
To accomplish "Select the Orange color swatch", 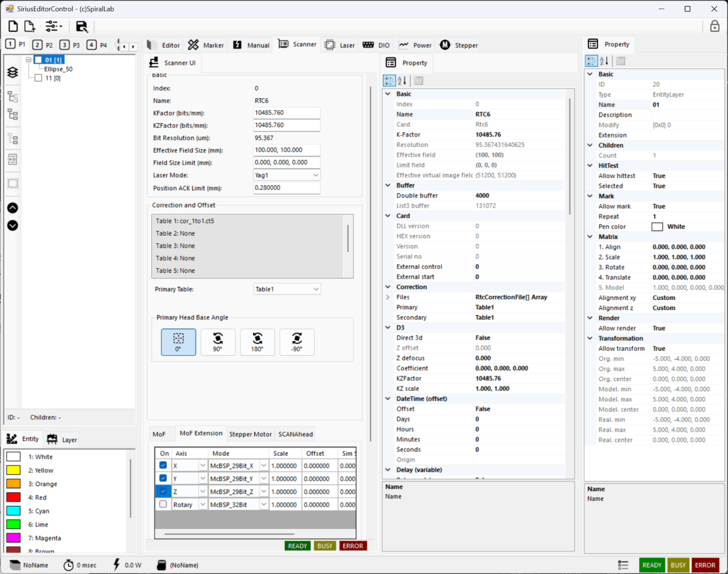I will pos(13,484).
